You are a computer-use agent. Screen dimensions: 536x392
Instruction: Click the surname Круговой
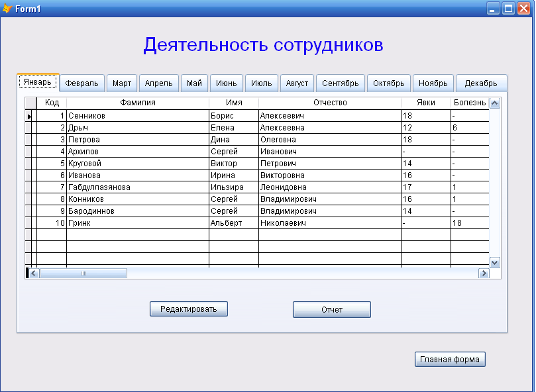pyautogui.click(x=138, y=164)
